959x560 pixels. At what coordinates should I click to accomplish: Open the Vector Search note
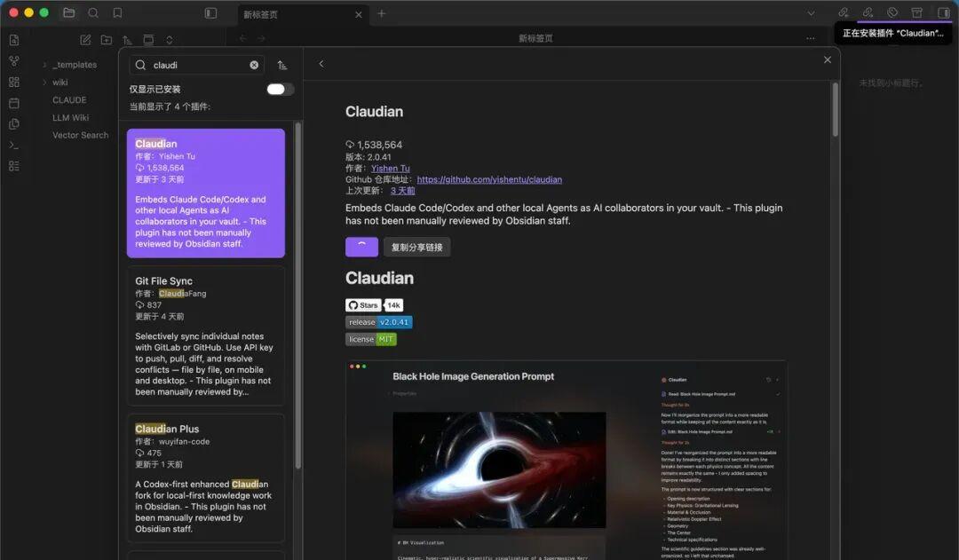tap(80, 135)
